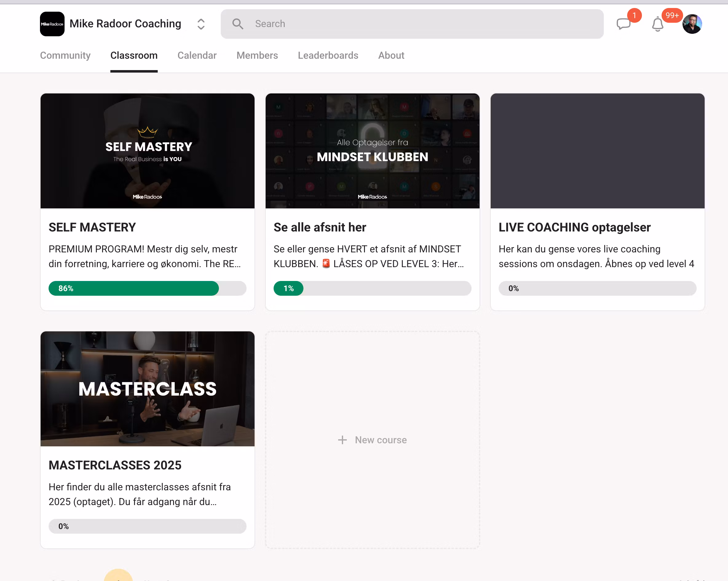Screen dimensions: 728x581
Task: Open the MASTERCLASS course thumbnail
Action: click(x=147, y=389)
